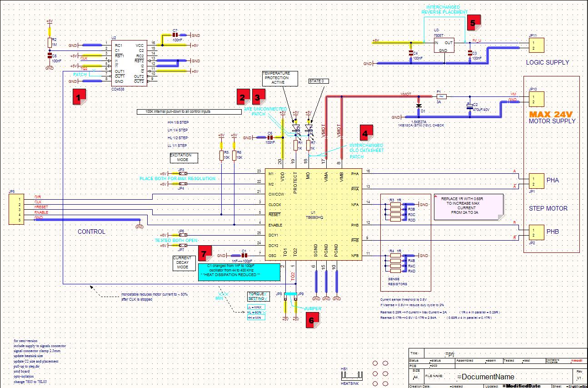Select the JP11 logic supply connector
Viewport: 588px width, 388px height.
(536, 45)
